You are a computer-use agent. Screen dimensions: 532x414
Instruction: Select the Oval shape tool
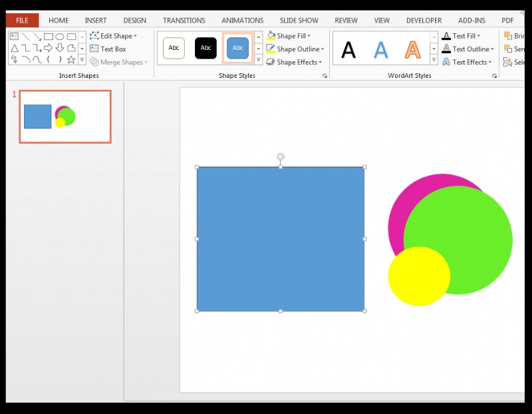60,37
